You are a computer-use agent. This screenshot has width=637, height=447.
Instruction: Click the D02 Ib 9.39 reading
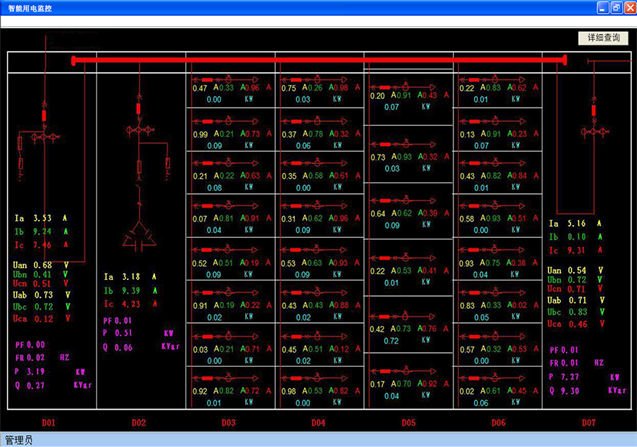129,290
